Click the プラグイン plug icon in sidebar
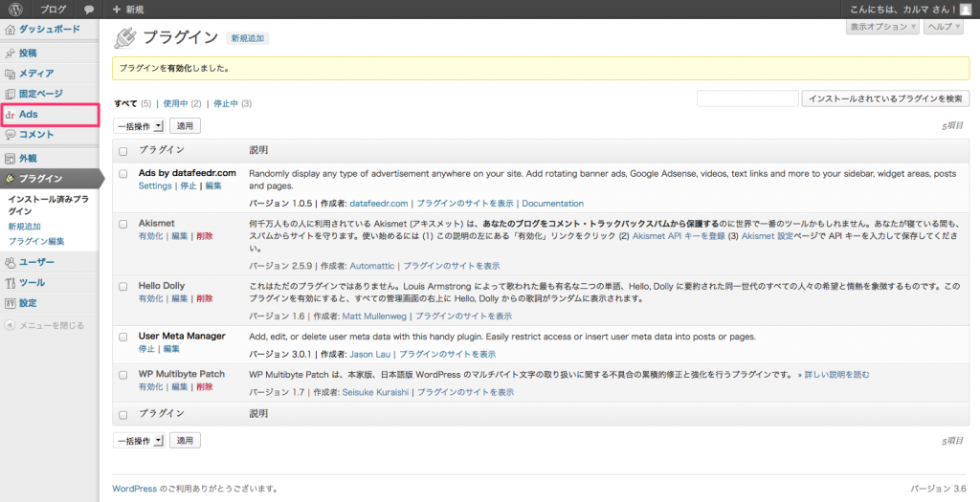This screenshot has width=980, height=502. coord(10,179)
